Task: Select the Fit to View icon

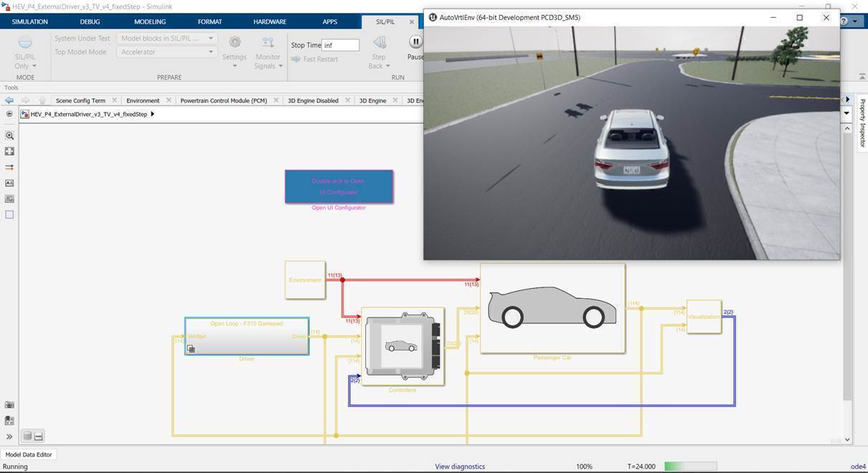Action: point(9,151)
